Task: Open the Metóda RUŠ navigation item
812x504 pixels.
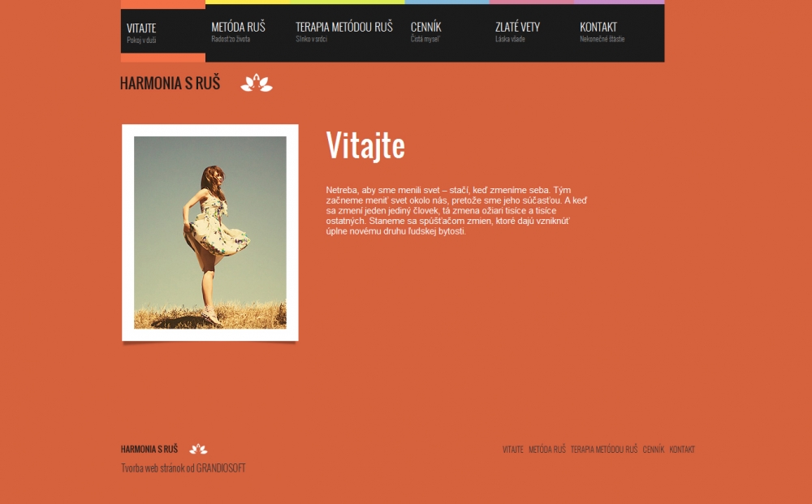Action: point(248,32)
